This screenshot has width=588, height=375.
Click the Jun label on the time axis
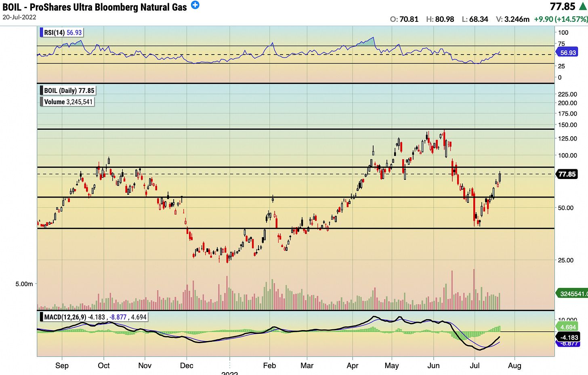(433, 366)
